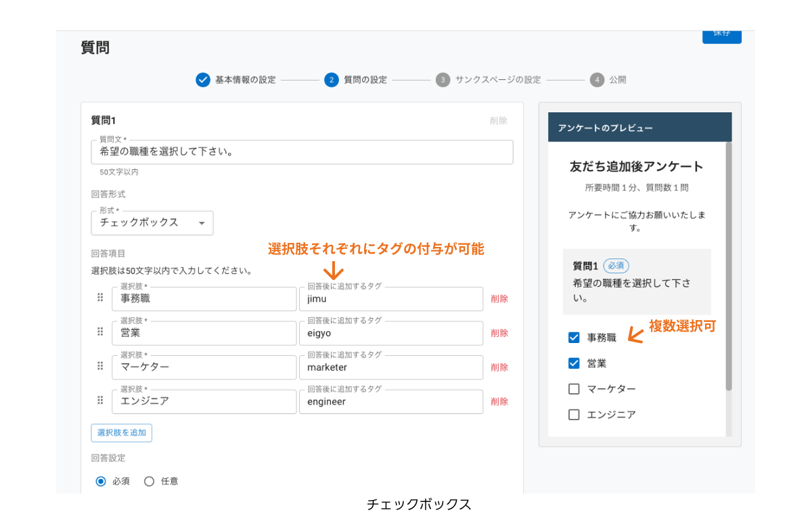Click 選択肢を追加 button

point(122,433)
